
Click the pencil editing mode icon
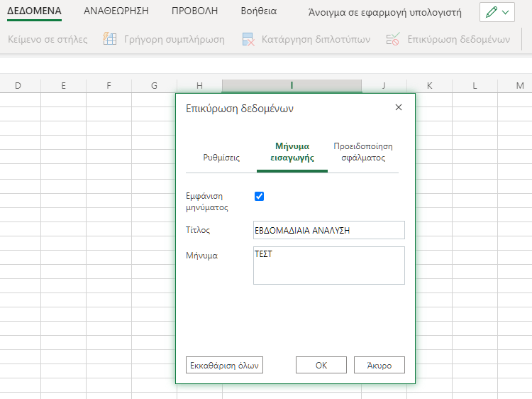(492, 13)
